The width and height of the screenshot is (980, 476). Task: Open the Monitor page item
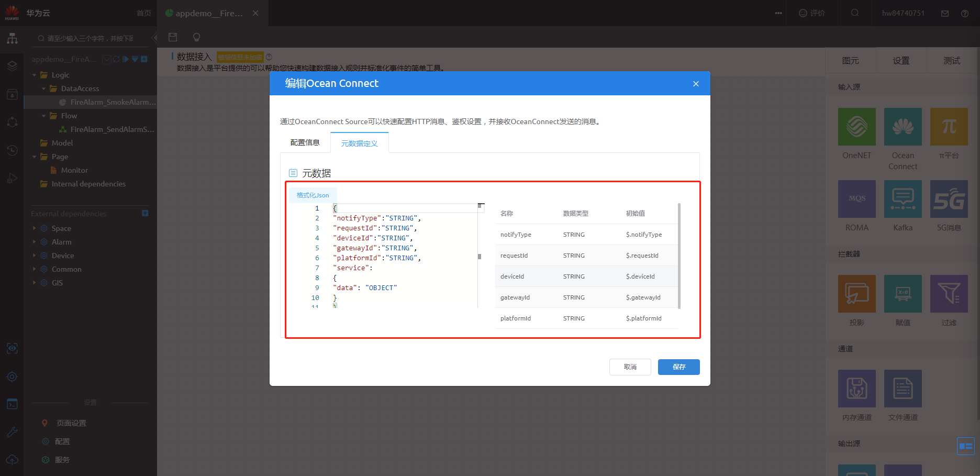point(74,170)
